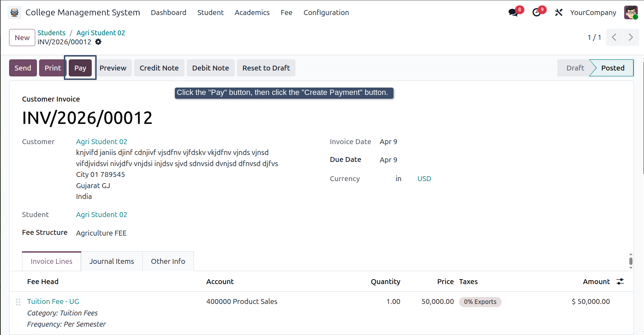Screen dimensions: 644x335
Task: Open the Configuration menu
Action: pyautogui.click(x=326, y=13)
